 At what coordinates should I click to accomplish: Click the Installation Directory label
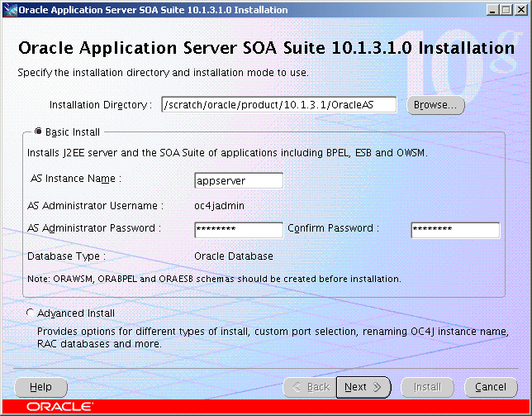point(101,105)
